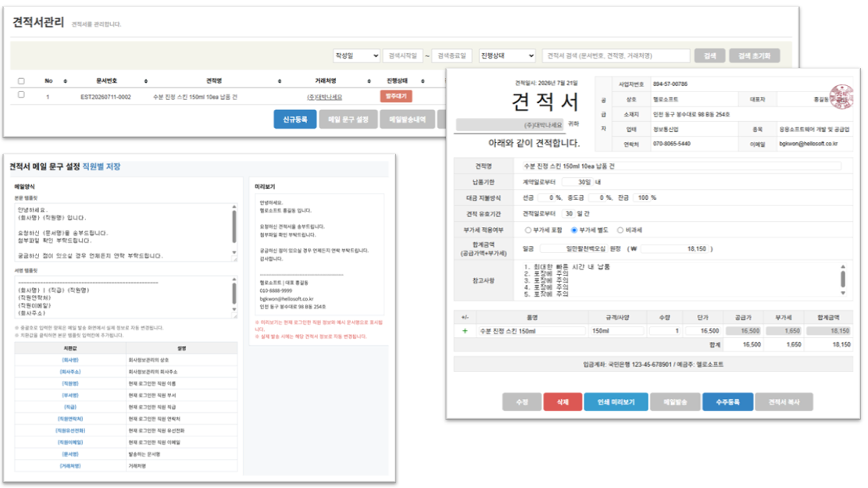This screenshot has width=868, height=488.
Task: Insert {직원이메일} substitution value
Action: click(x=70, y=442)
